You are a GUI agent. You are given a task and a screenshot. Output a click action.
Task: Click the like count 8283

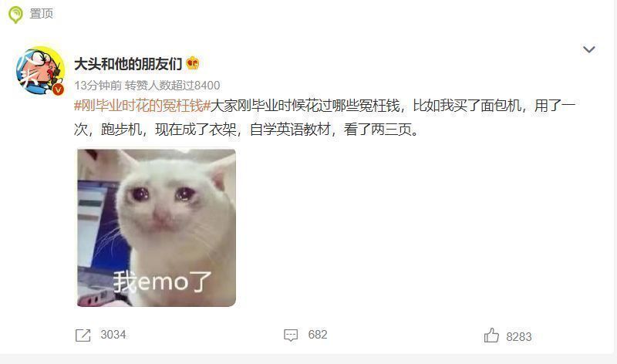point(518,337)
